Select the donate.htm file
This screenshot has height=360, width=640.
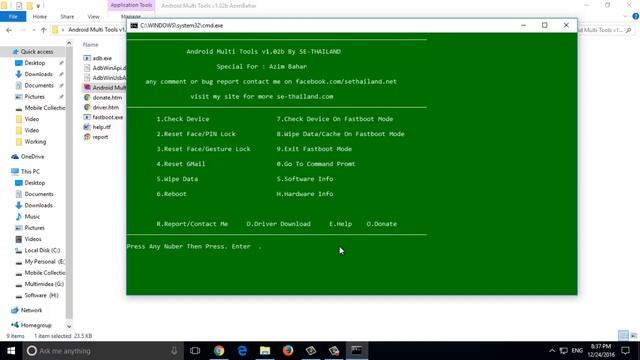click(107, 98)
